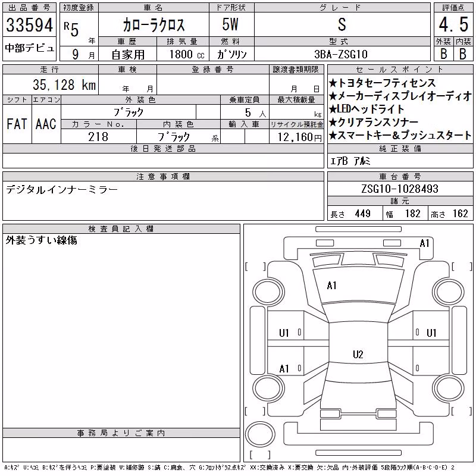The image size is (476, 476).
Task: Click the width value 182
Action: [x=412, y=214]
